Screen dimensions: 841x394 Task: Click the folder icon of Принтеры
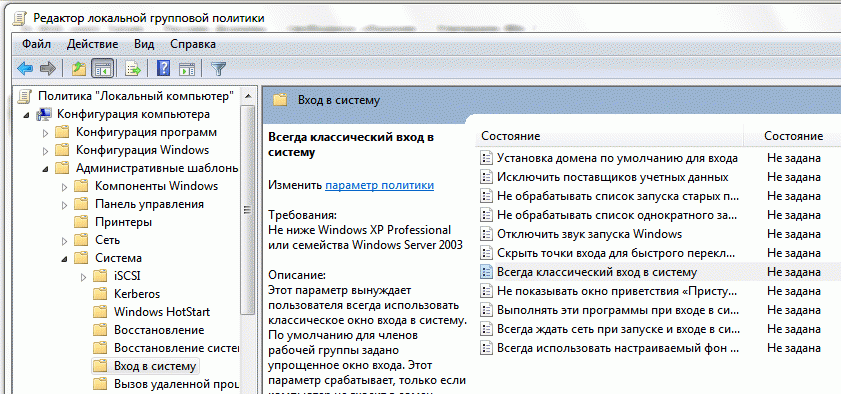pos(81,221)
